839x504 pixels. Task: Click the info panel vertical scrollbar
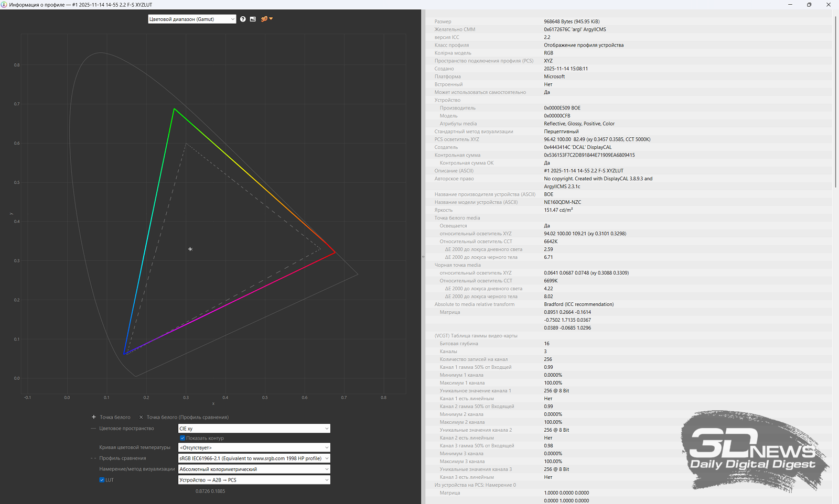pos(835,105)
